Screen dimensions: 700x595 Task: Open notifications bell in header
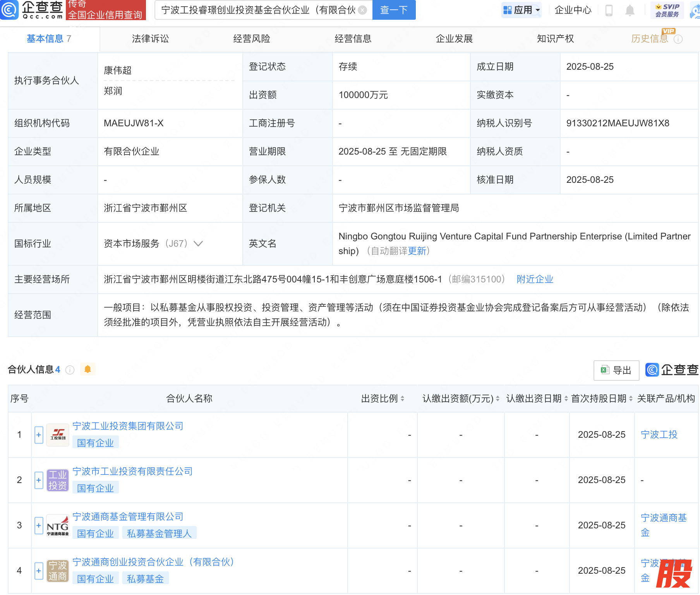point(630,10)
